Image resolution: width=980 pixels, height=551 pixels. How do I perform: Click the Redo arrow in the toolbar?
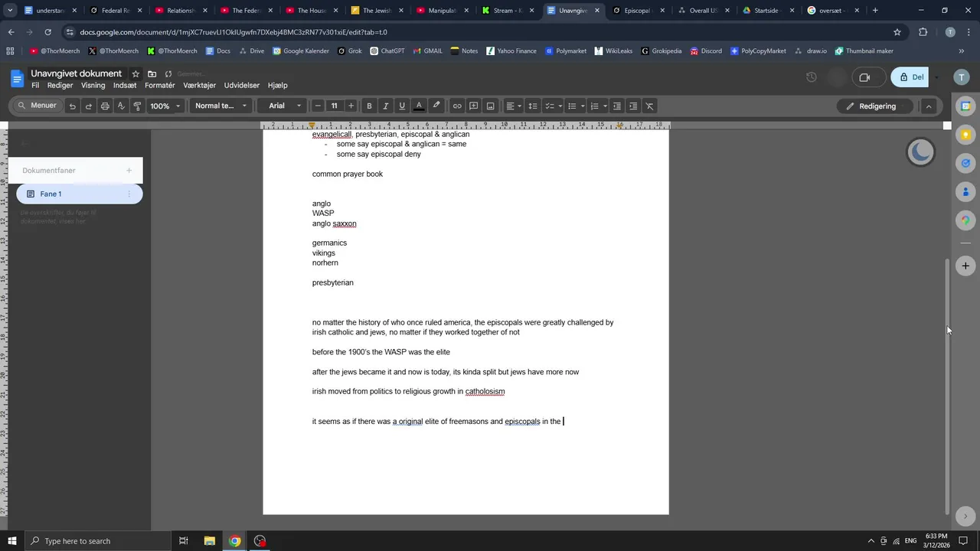point(88,106)
